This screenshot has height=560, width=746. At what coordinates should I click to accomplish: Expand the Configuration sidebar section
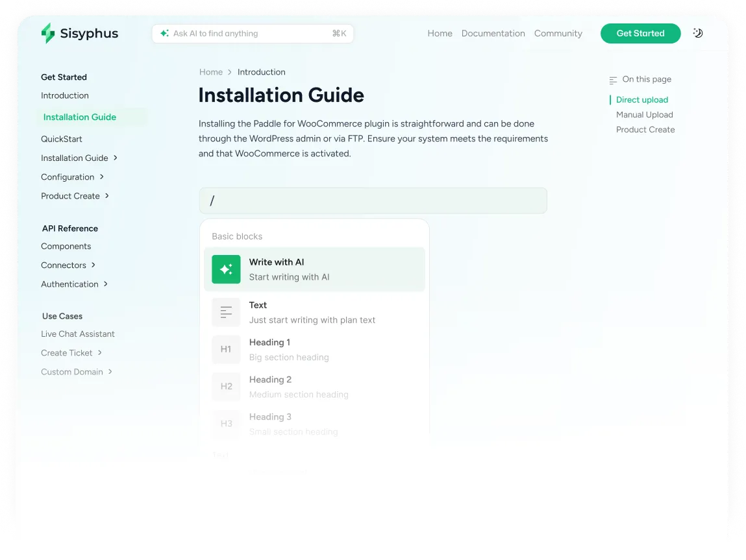coord(102,177)
